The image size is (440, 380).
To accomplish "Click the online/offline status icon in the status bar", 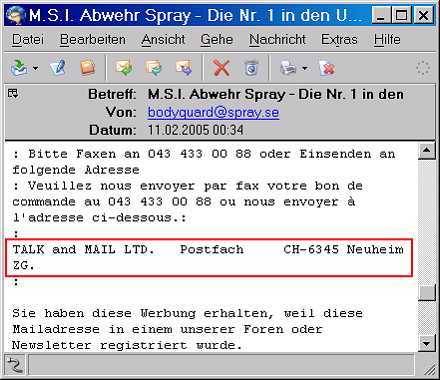I will 15,365.
